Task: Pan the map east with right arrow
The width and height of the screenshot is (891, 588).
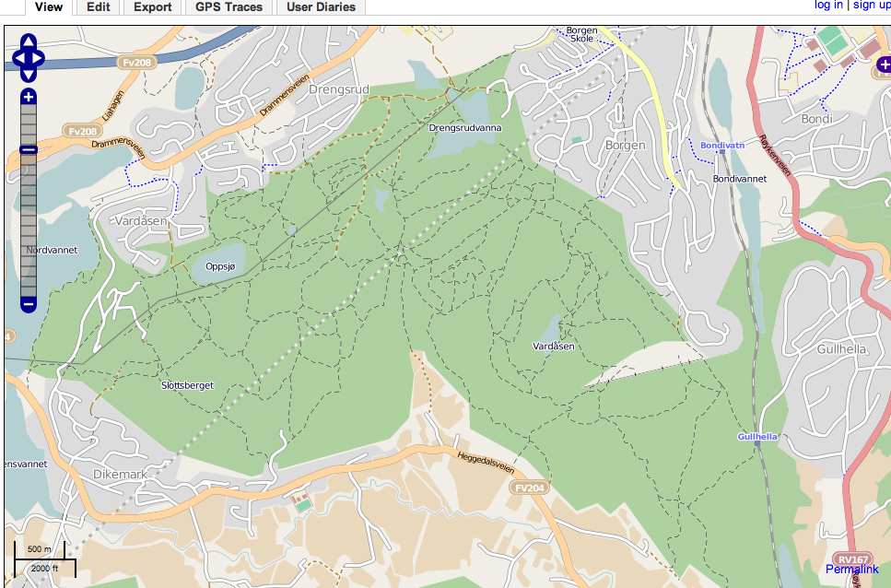Action: pyautogui.click(x=38, y=59)
